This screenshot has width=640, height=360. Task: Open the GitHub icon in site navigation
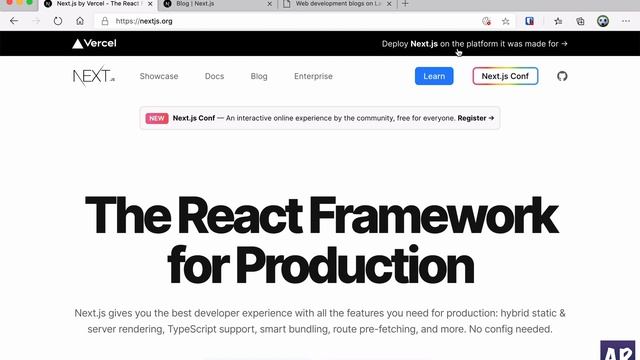[562, 76]
